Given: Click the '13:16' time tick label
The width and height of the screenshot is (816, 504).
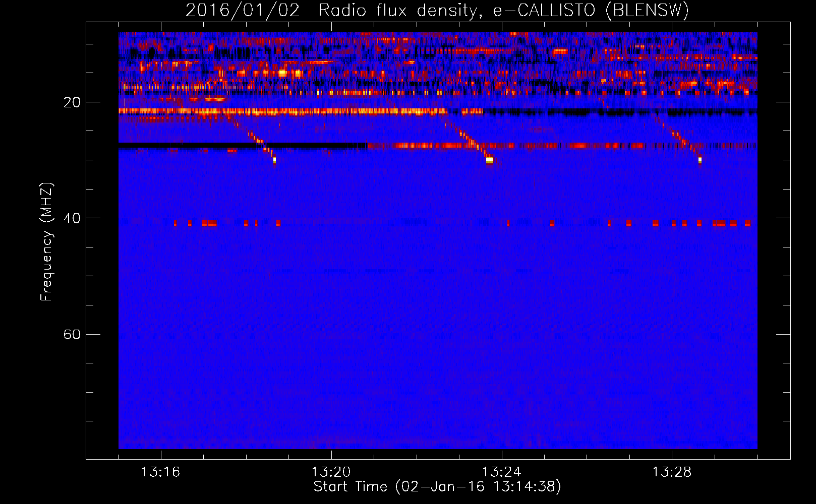Looking at the screenshot, I should tap(160, 472).
